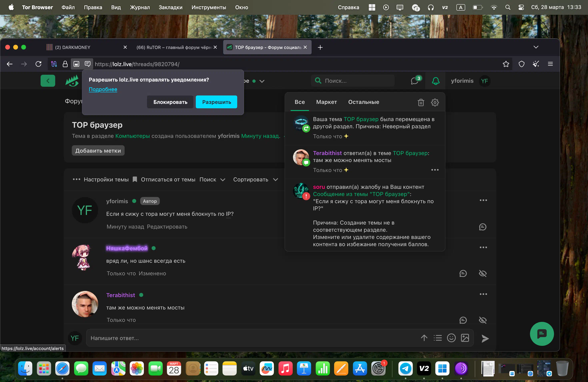This screenshot has height=382, width=588.
Task: Click trash icon to clear alerts
Action: click(421, 102)
